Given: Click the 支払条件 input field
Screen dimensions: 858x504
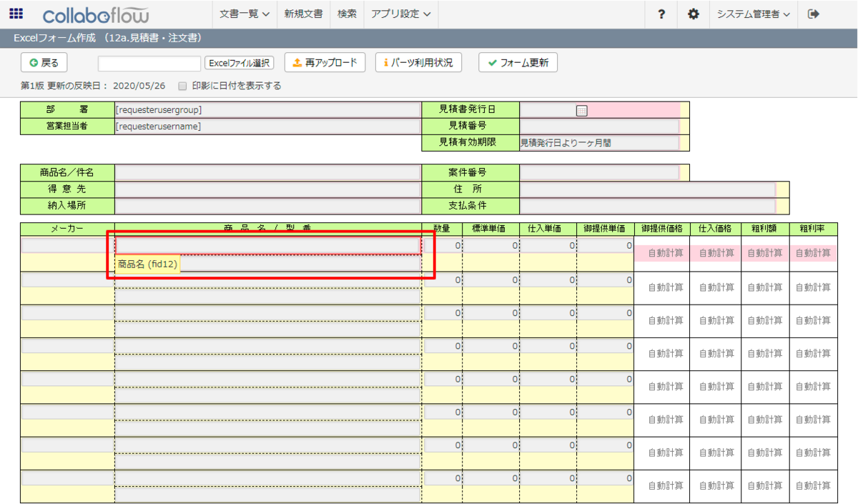Looking at the screenshot, I should pyautogui.click(x=647, y=206).
